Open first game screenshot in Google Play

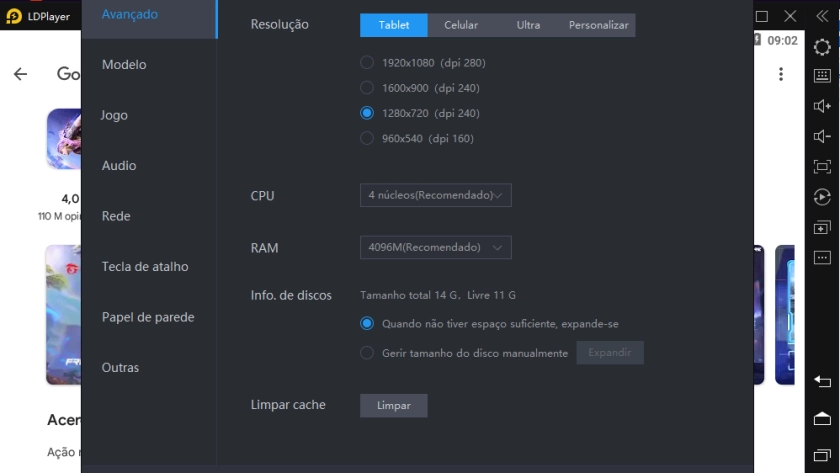pyautogui.click(x=63, y=315)
